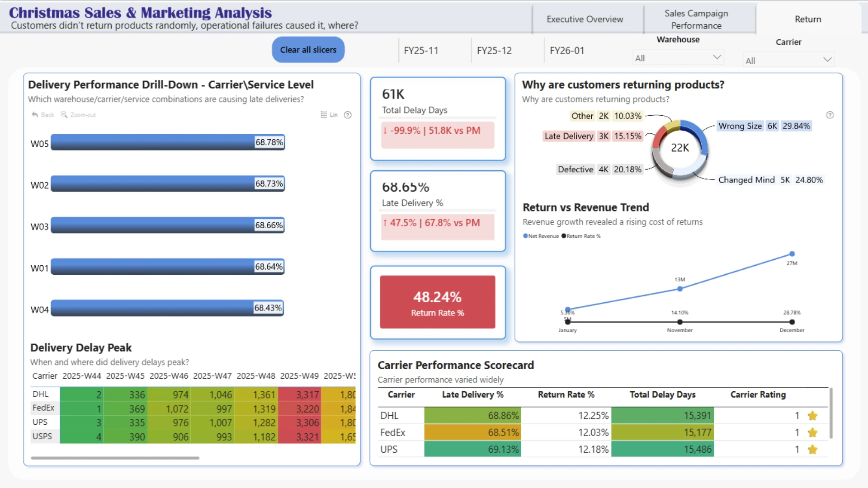Click Other 10.03% label
Viewport: 868px width, 488px height.
[606, 116]
